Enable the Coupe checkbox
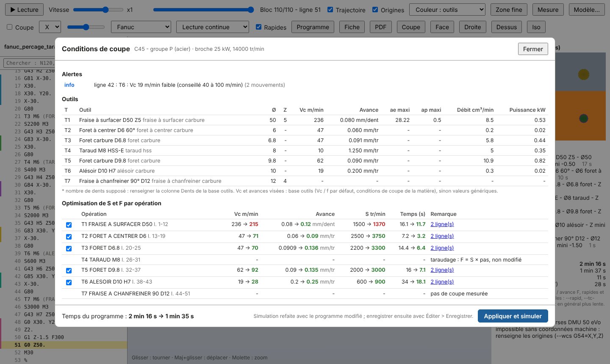The width and height of the screenshot is (610, 364). click(x=10, y=27)
